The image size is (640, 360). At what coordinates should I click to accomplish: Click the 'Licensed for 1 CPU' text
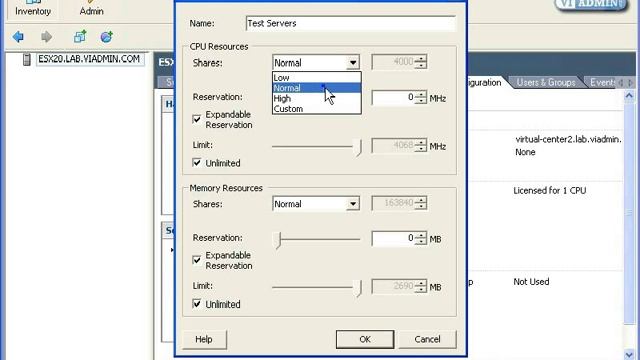pyautogui.click(x=550, y=191)
